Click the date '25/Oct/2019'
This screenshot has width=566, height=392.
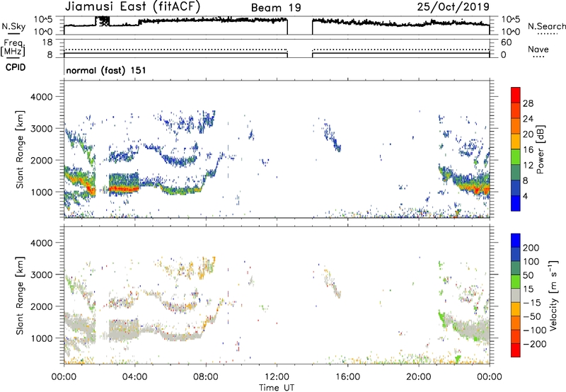454,7
